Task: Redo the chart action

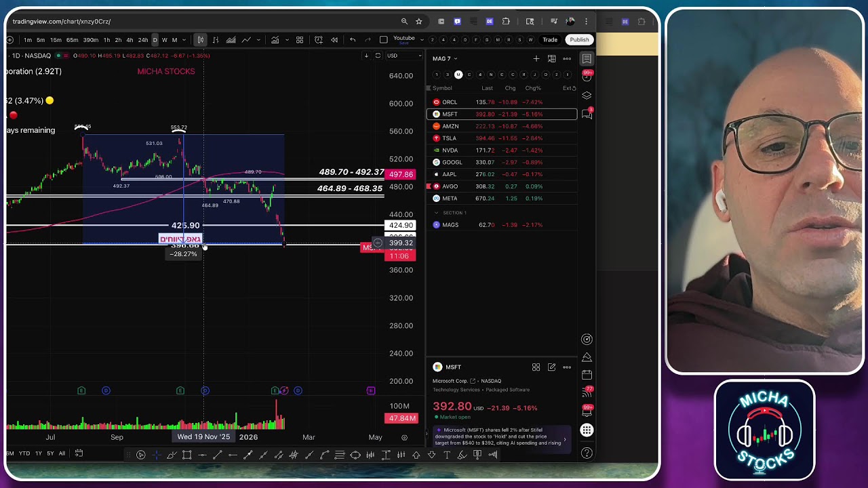Action: tap(368, 40)
